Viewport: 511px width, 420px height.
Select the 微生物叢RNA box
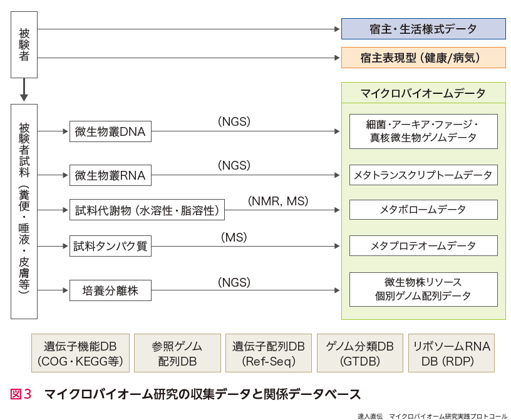(x=110, y=176)
